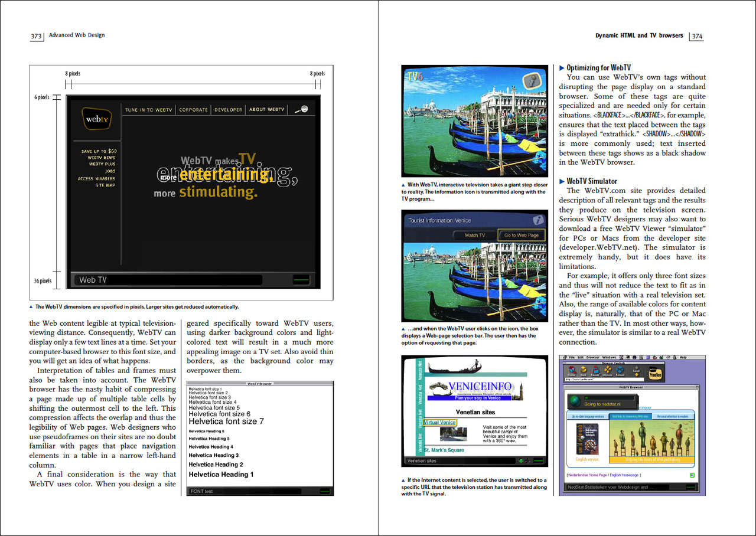The height and width of the screenshot is (536, 756).
Task: Select the 'ABOUT WEBTV' navigation item
Action: click(x=267, y=110)
